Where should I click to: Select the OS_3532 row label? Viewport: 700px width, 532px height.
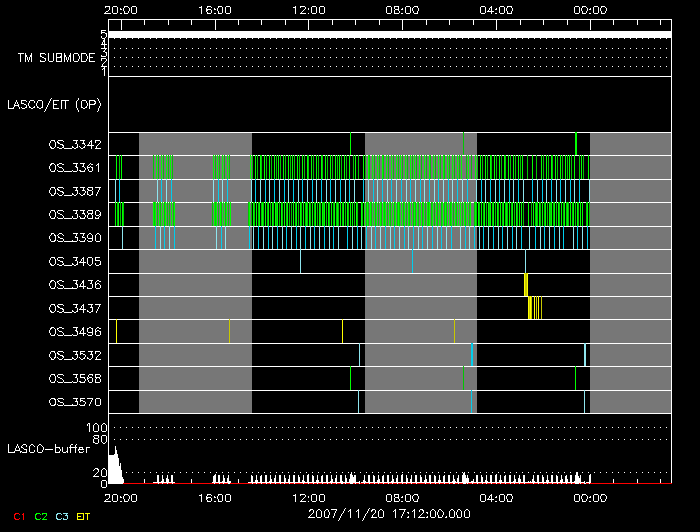pyautogui.click(x=74, y=355)
